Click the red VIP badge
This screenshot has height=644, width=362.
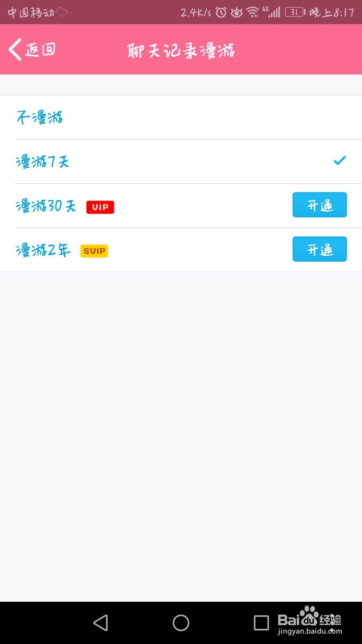coord(100,207)
